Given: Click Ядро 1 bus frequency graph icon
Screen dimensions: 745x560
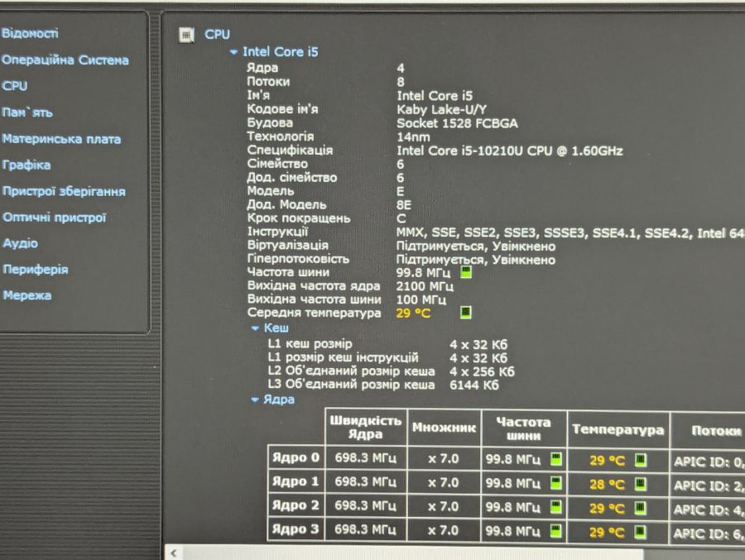Looking at the screenshot, I should (x=556, y=483).
